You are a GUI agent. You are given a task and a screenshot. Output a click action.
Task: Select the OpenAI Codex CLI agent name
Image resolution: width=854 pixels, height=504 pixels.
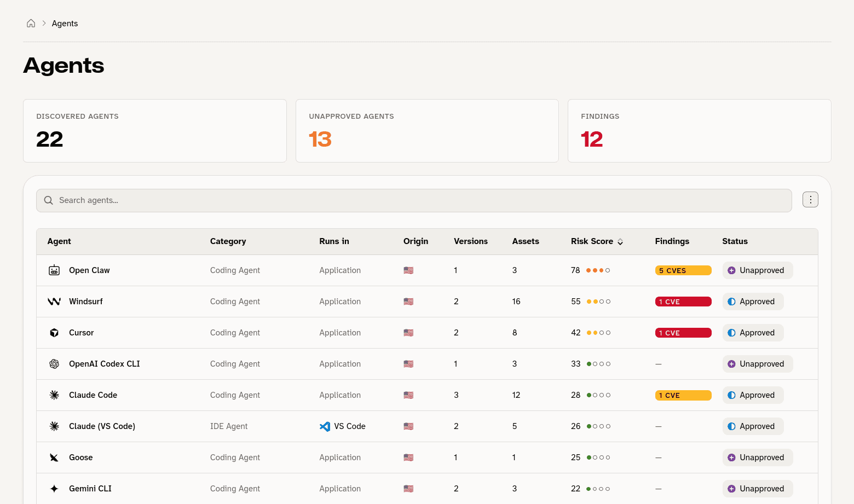105,364
